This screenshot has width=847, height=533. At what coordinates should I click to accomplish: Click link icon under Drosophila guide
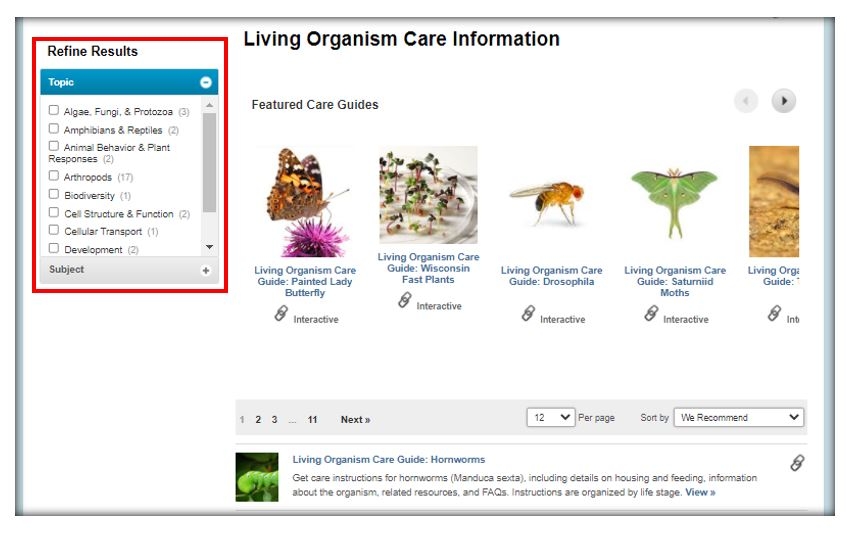(528, 313)
